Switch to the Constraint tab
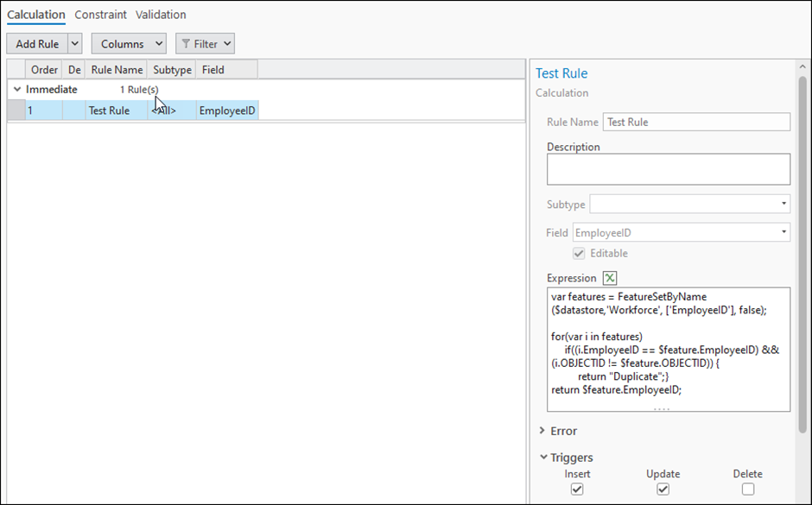 [x=100, y=15]
